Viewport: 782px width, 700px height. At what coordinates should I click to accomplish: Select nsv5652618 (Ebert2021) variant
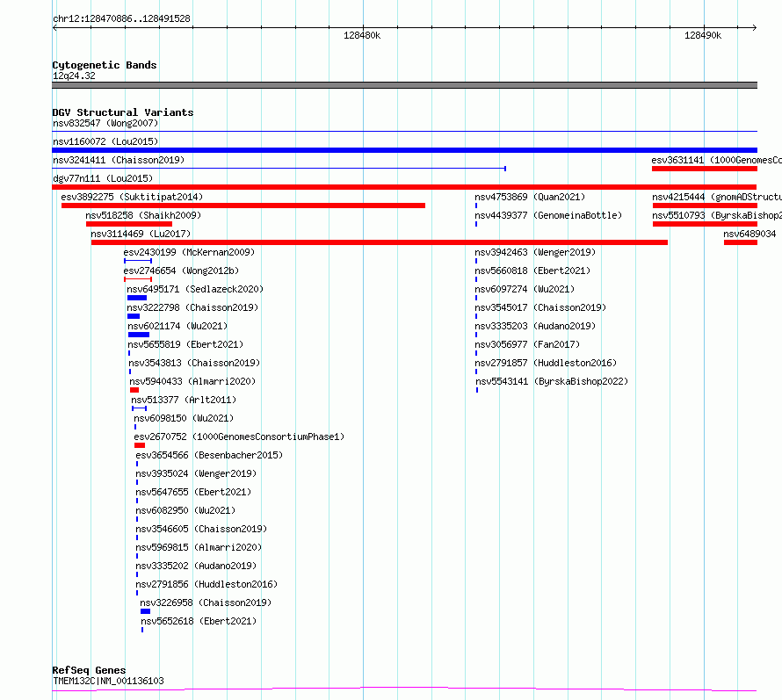click(x=199, y=621)
